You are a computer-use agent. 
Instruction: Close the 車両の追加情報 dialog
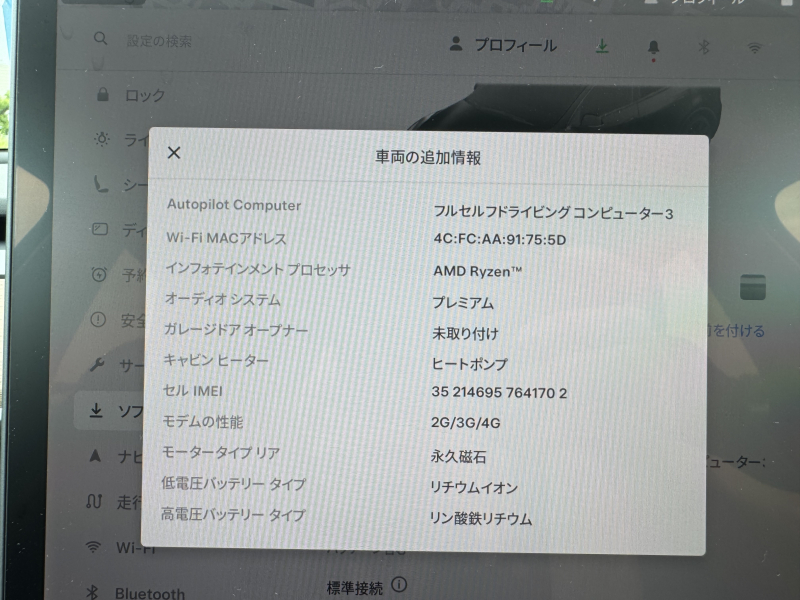[174, 153]
